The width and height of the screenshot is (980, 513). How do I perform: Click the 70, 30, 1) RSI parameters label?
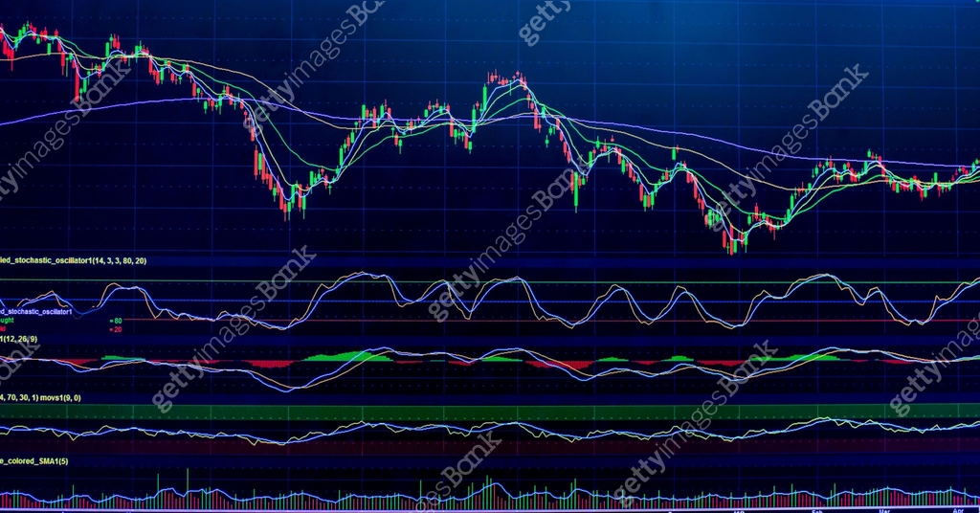tap(19, 397)
